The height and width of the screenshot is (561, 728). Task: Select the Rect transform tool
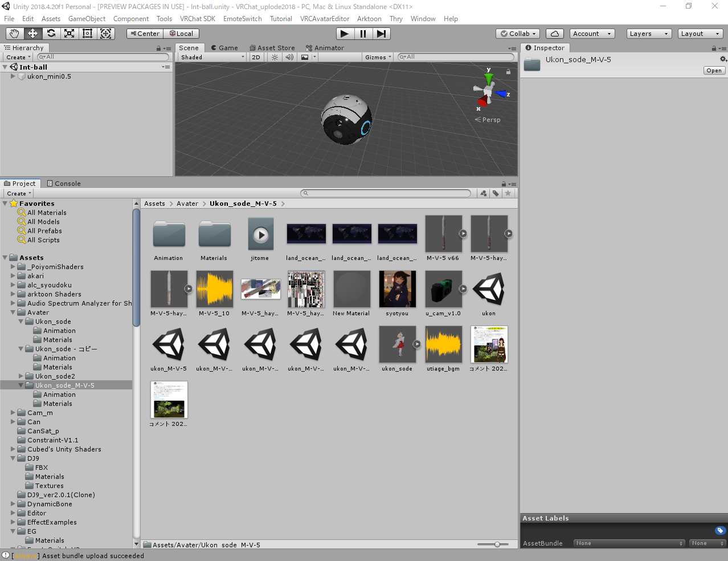(x=87, y=34)
